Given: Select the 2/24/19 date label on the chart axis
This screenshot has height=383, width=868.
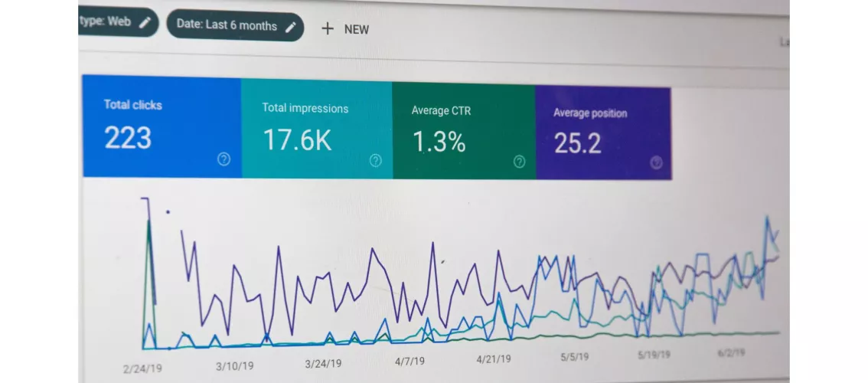Looking at the screenshot, I should click(x=142, y=368).
